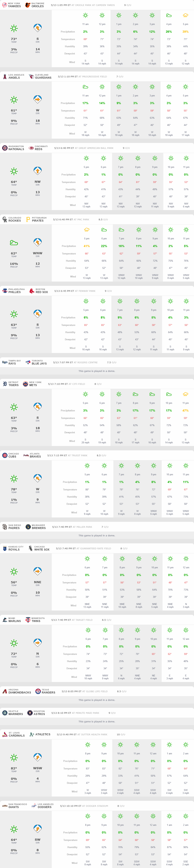Click the 'GUARDIANS' team name
This screenshot has width=194, height=868.
pyautogui.click(x=43, y=78)
